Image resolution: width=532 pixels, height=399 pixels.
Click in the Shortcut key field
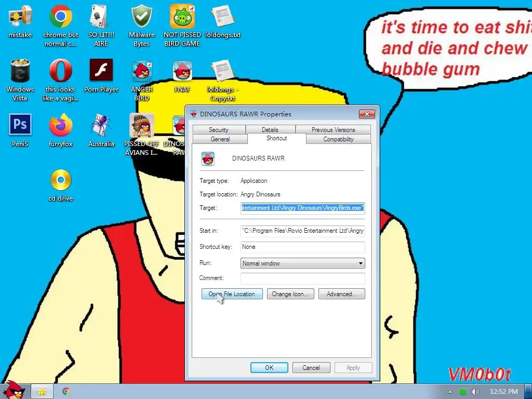pyautogui.click(x=303, y=247)
